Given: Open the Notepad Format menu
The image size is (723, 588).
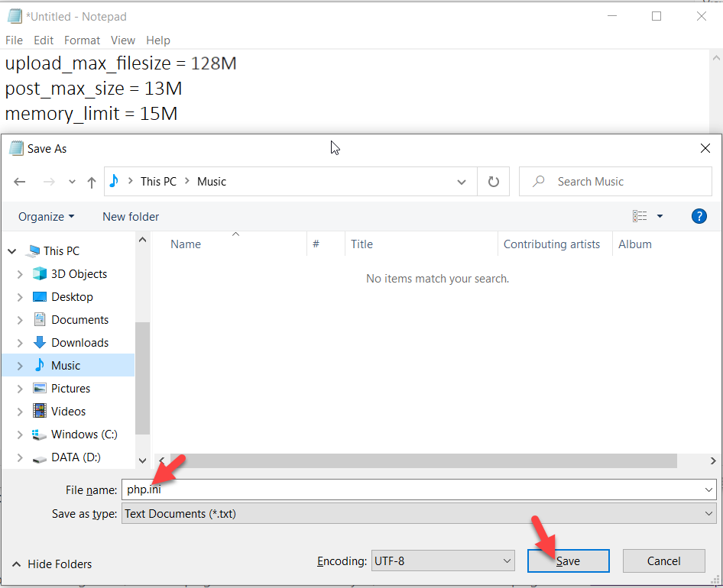Looking at the screenshot, I should [x=82, y=40].
